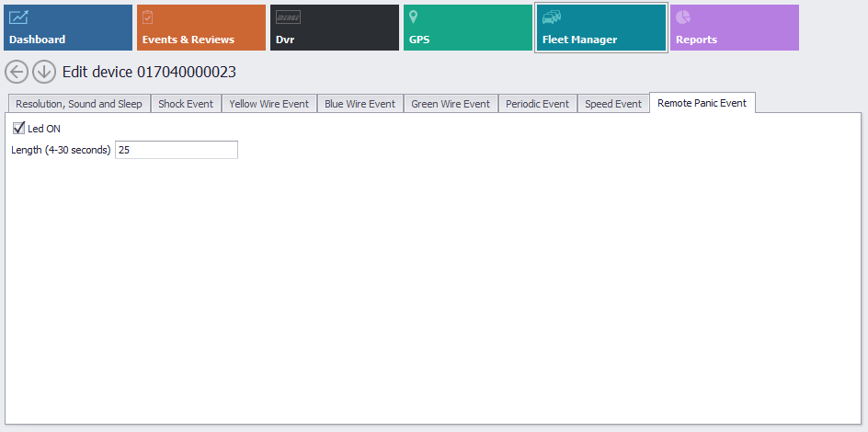
Task: Click the GPS location pin icon
Action: [x=414, y=17]
